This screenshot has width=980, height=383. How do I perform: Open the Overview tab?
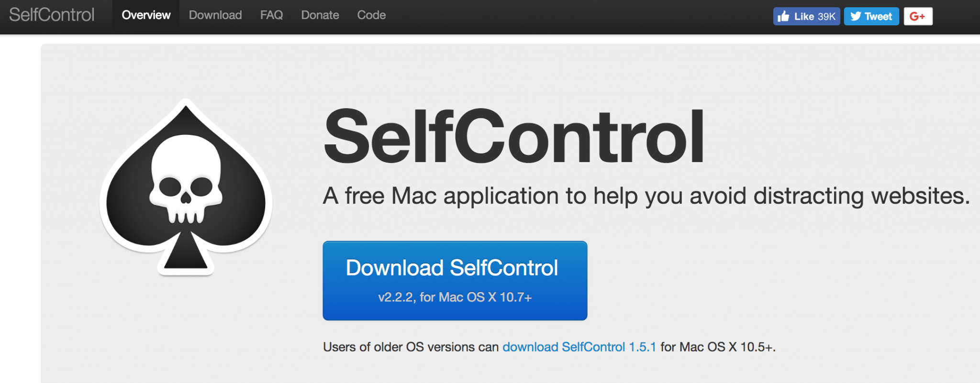(146, 15)
